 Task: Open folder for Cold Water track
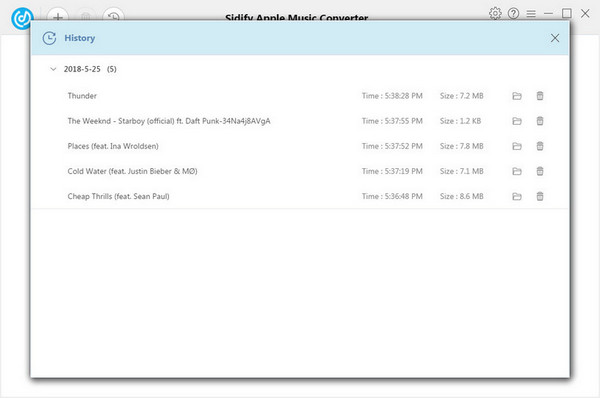(517, 171)
